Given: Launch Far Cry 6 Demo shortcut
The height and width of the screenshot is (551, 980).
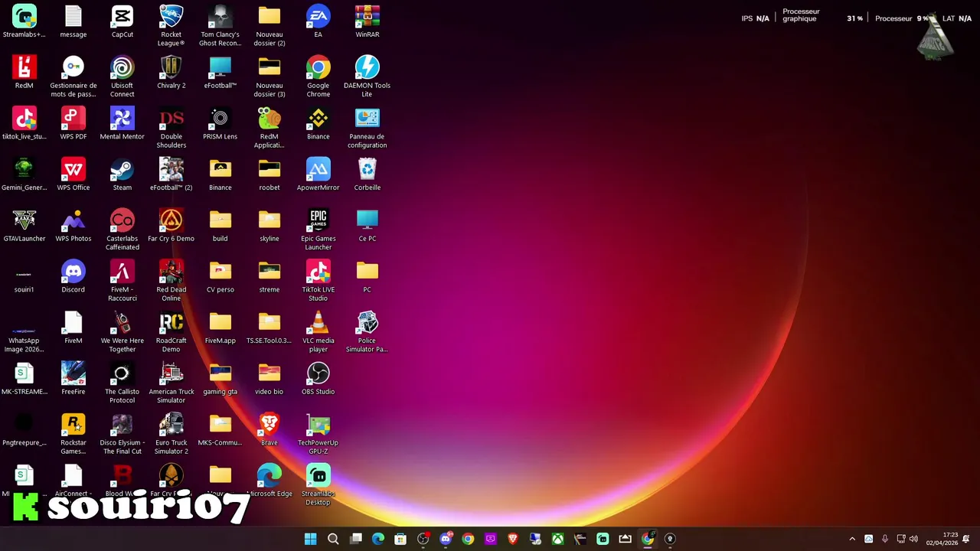Looking at the screenshot, I should click(x=171, y=225).
